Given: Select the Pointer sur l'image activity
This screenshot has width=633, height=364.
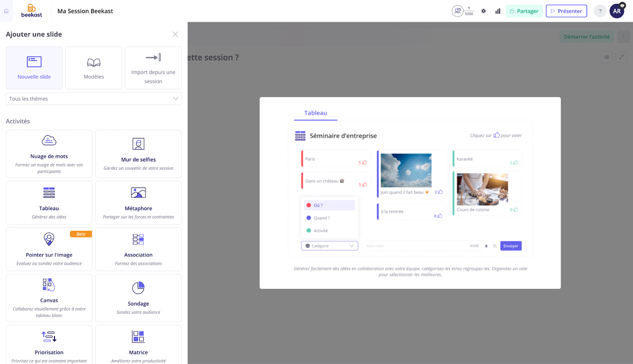Looking at the screenshot, I should pos(49,249).
